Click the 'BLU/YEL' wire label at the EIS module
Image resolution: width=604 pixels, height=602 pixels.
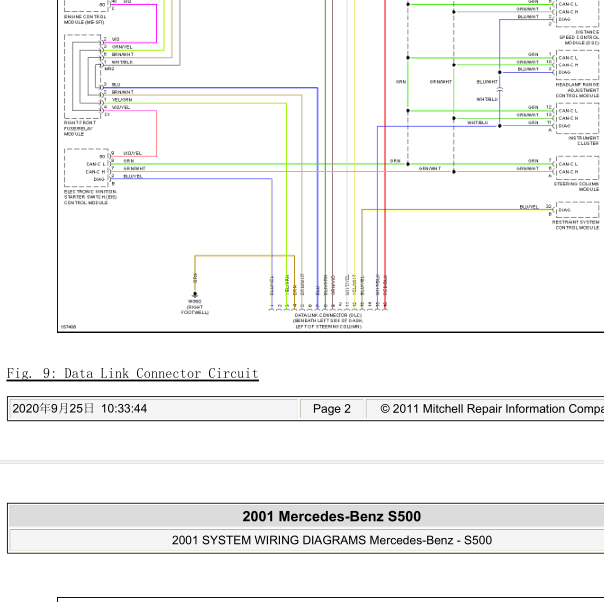[x=133, y=176]
